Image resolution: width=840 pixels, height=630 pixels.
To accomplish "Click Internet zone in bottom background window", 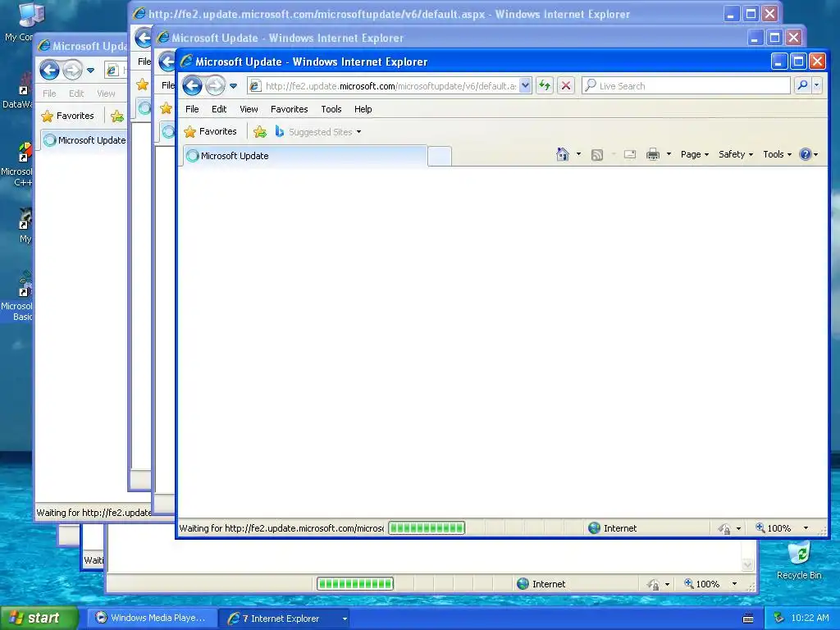I will [x=541, y=584].
